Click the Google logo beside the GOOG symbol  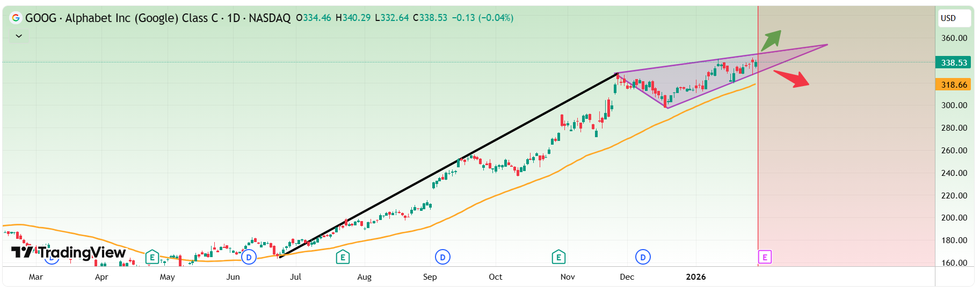pos(16,18)
